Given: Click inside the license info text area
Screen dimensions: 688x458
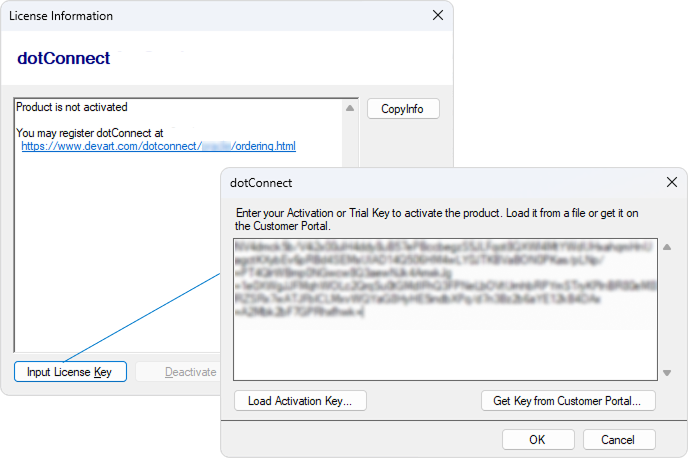Looking at the screenshot, I should 120,250.
